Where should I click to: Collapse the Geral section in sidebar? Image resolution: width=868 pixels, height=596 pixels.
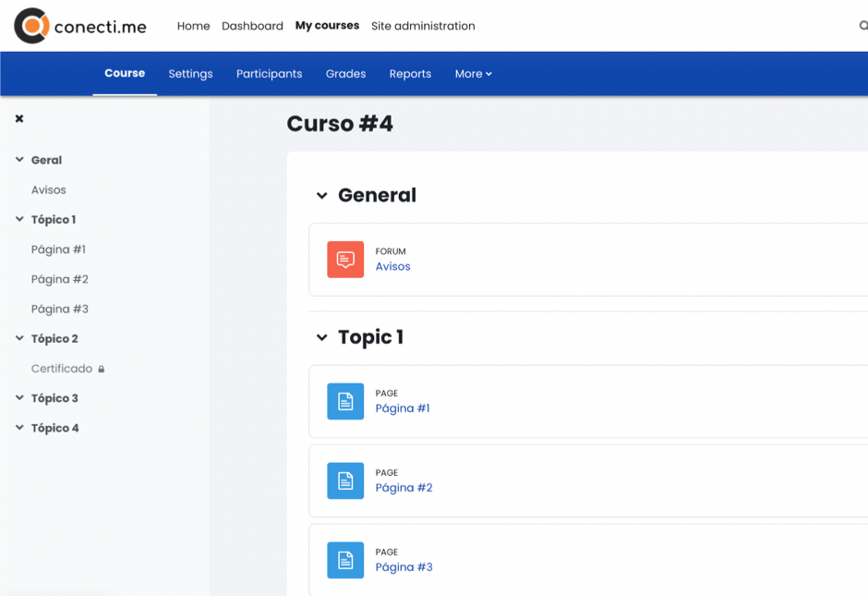pyautogui.click(x=19, y=160)
